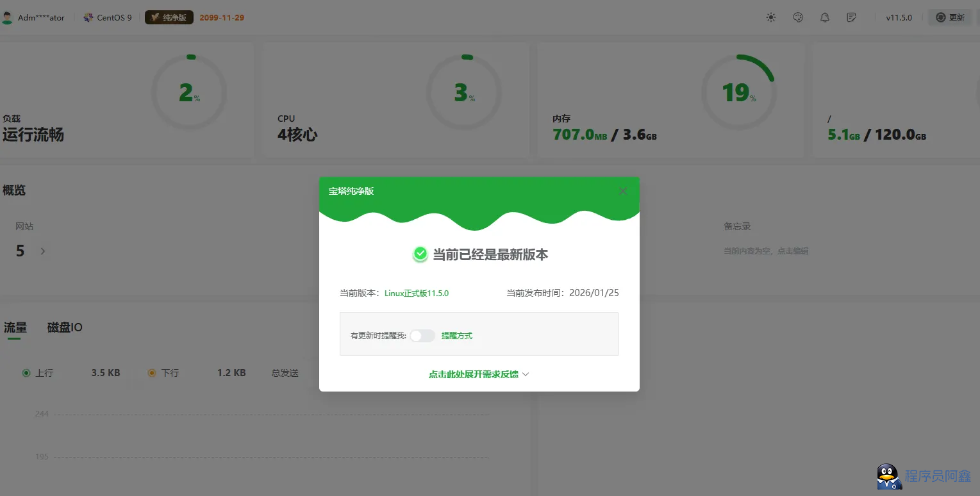Click the CentOS logo icon

pos(88,17)
